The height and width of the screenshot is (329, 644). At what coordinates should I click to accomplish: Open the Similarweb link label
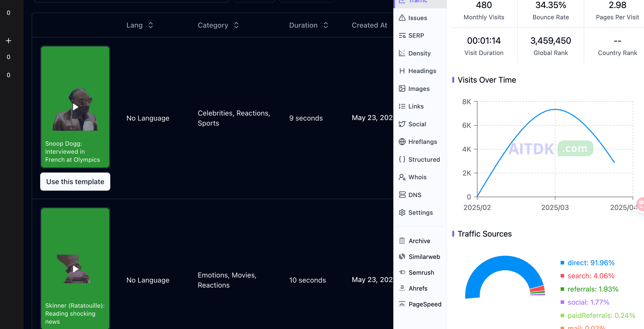[x=424, y=257]
